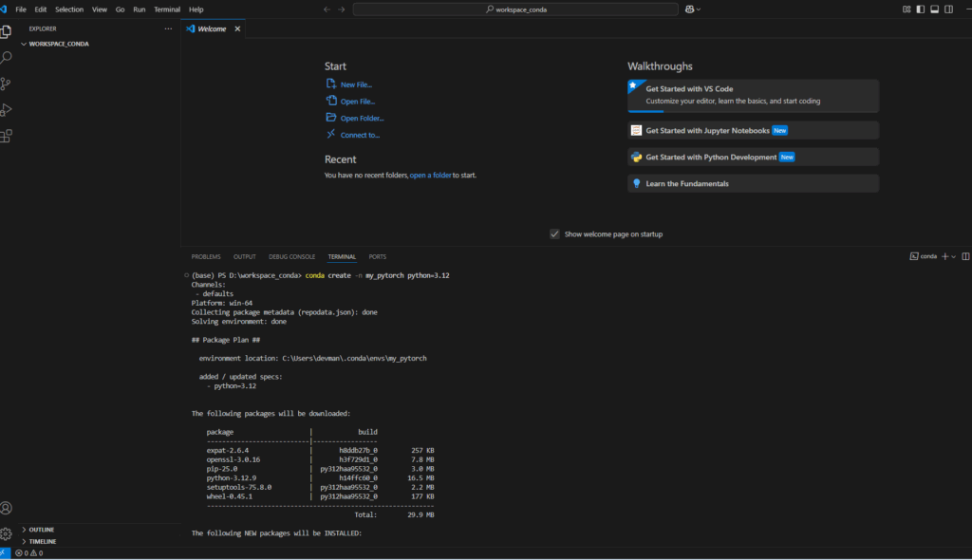Open the Extensions view
The height and width of the screenshot is (560, 972).
click(7, 136)
